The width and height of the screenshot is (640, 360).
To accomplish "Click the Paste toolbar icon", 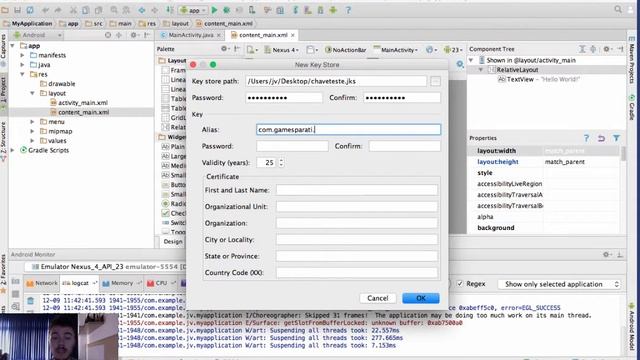I will 98,10.
